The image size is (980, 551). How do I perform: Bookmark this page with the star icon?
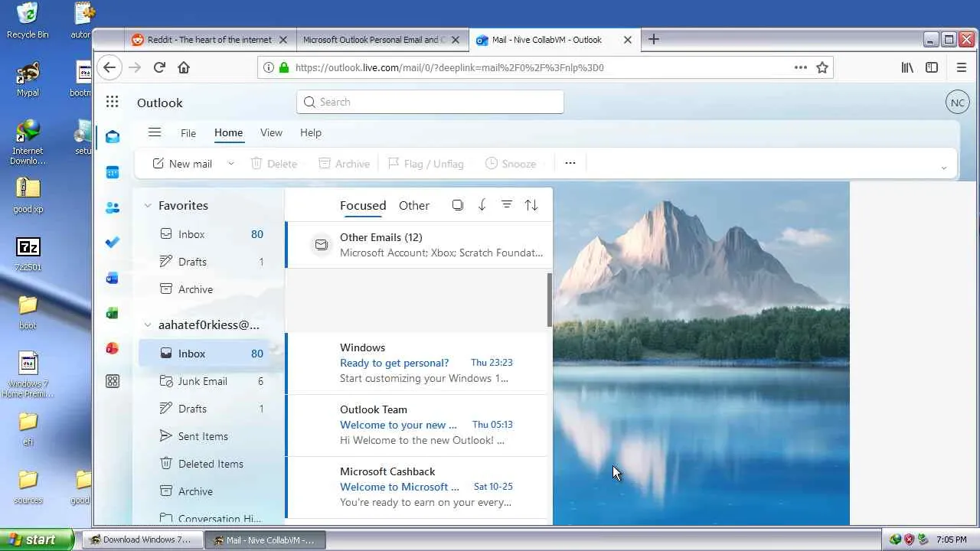coord(822,67)
